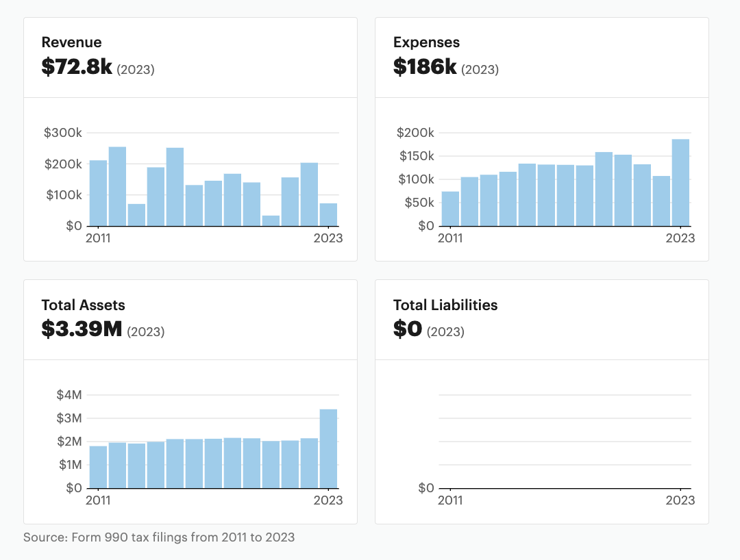
Task: Click the Form 990 tax filings source note
Action: (159, 537)
